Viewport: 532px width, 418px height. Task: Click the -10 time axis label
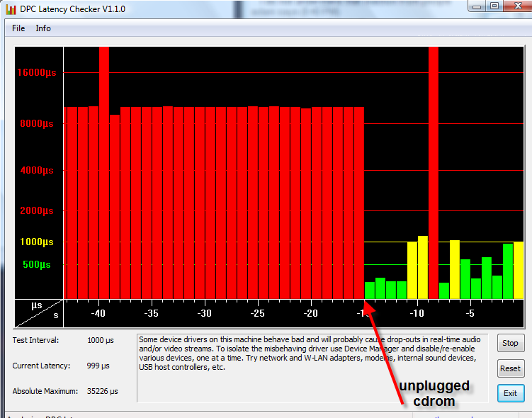(417, 313)
